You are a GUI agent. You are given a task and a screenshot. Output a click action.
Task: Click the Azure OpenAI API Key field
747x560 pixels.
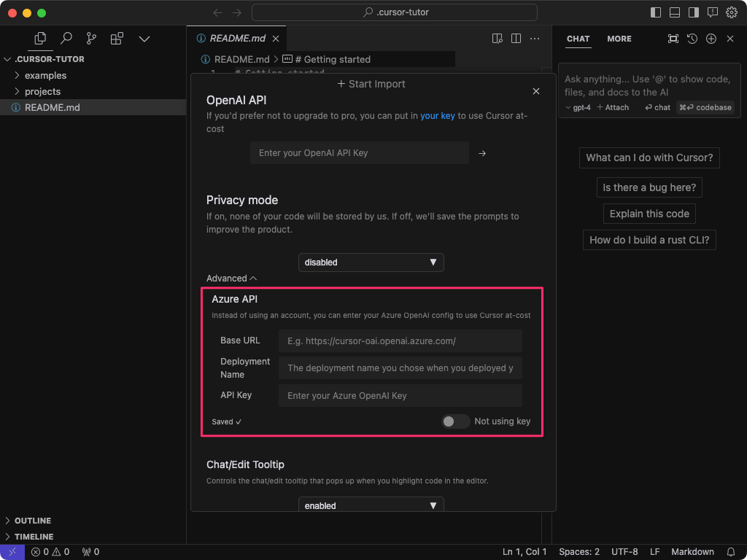tap(400, 396)
